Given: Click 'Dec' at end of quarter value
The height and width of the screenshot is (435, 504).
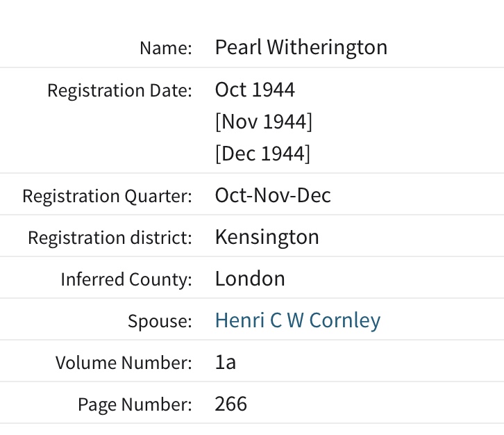Looking at the screenshot, I should click(x=313, y=195).
